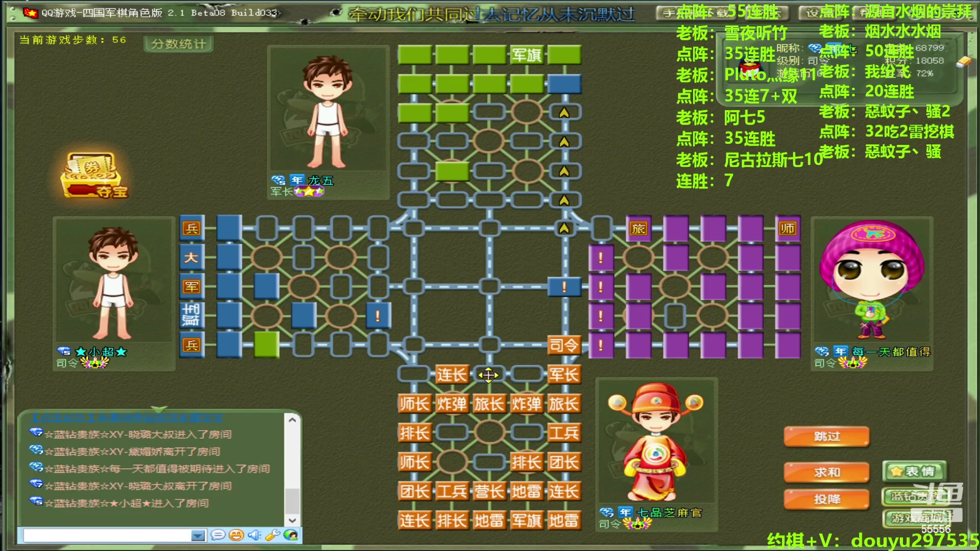Click chat line ★小超★进入了房间

click(x=127, y=503)
